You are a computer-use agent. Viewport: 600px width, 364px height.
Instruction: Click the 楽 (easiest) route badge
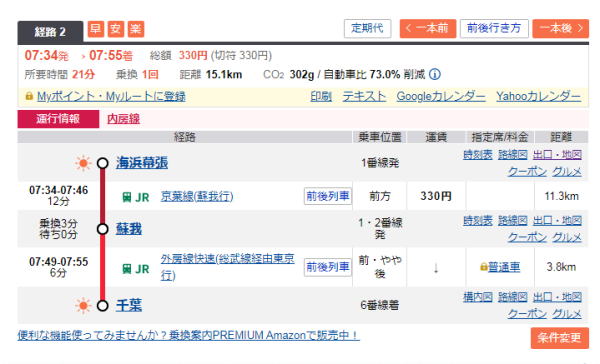(135, 29)
